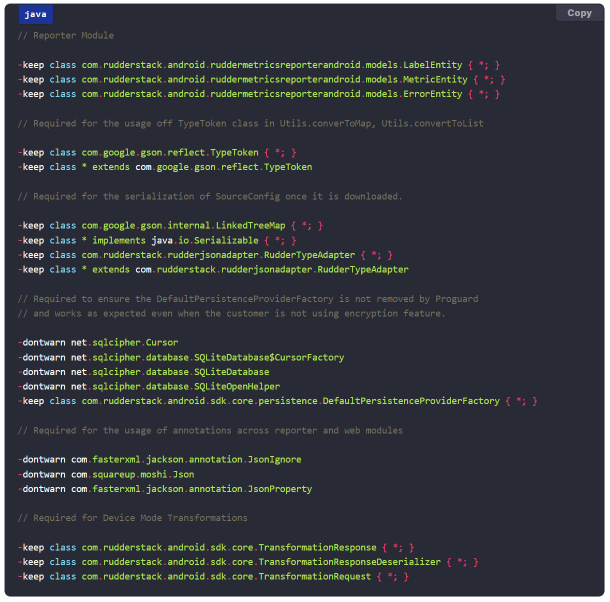610x602 pixels.
Task: Click the gson.reflect.TypeToken keep line
Action: pyautogui.click(x=157, y=152)
